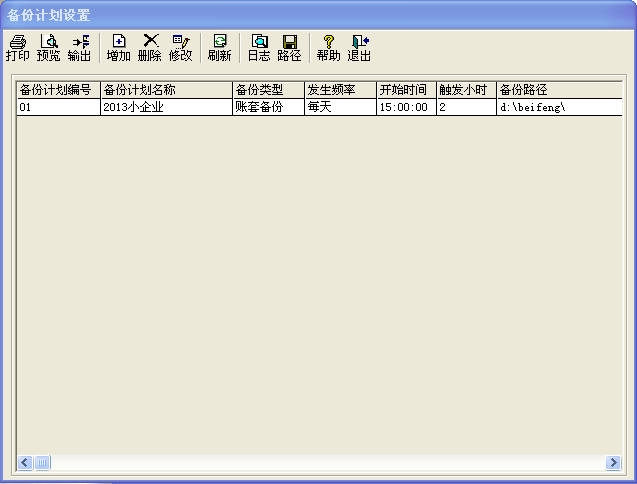Set the backup 路径 path icon
Viewport: 637px width, 484px height.
click(289, 48)
